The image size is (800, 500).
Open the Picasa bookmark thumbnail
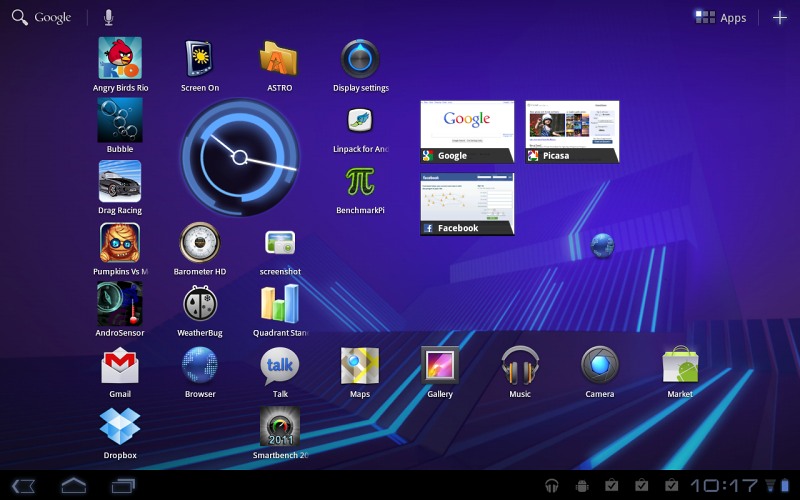click(572, 132)
